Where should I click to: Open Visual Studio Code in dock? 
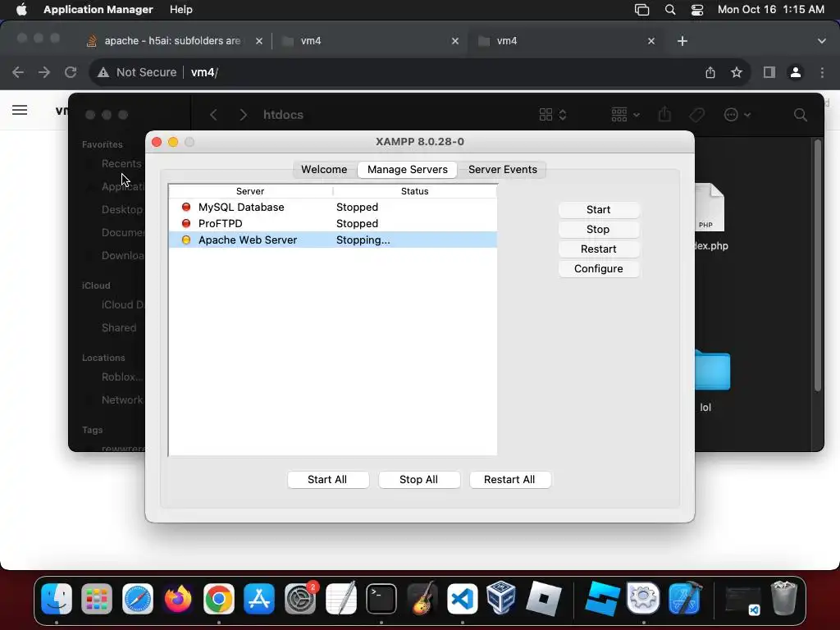[463, 598]
